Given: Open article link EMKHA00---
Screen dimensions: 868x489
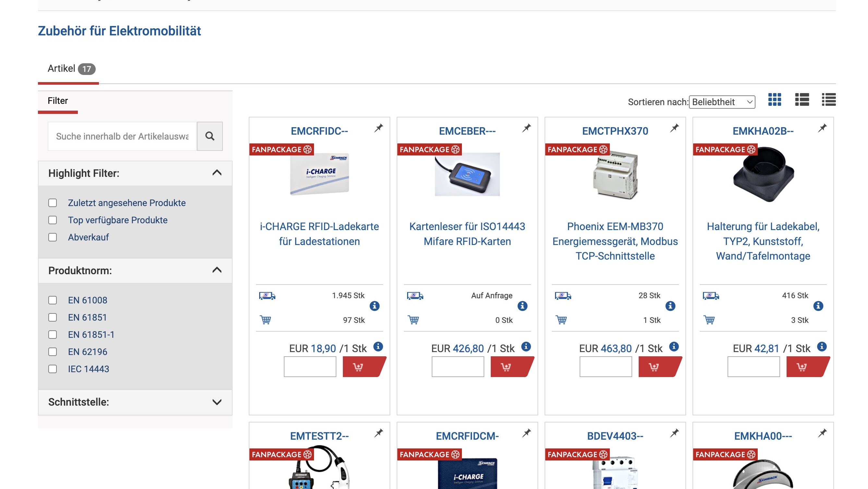Looking at the screenshot, I should click(x=763, y=436).
